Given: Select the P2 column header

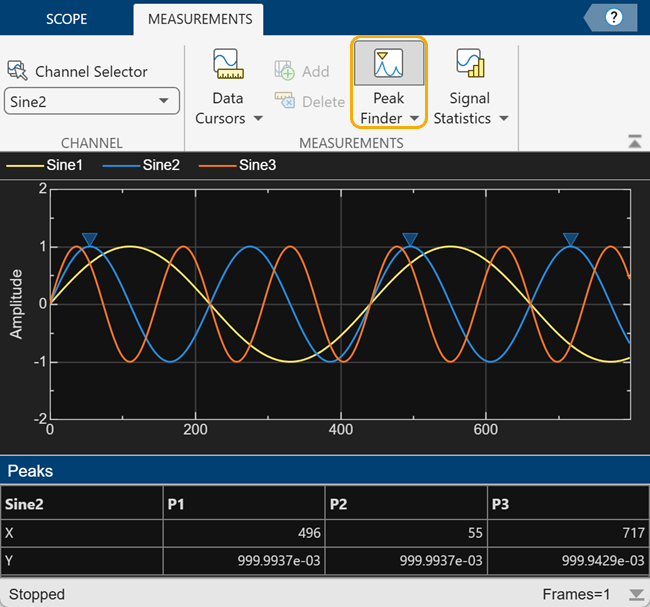Looking at the screenshot, I should click(x=406, y=503).
